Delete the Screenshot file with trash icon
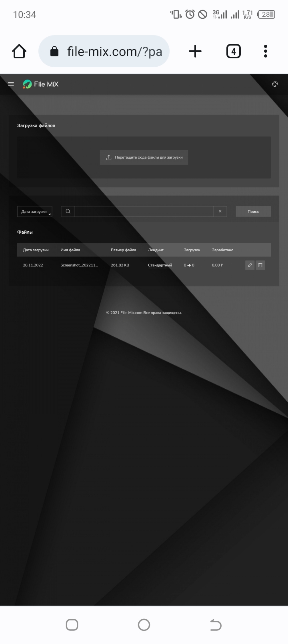Image resolution: width=288 pixels, height=644 pixels. point(260,265)
